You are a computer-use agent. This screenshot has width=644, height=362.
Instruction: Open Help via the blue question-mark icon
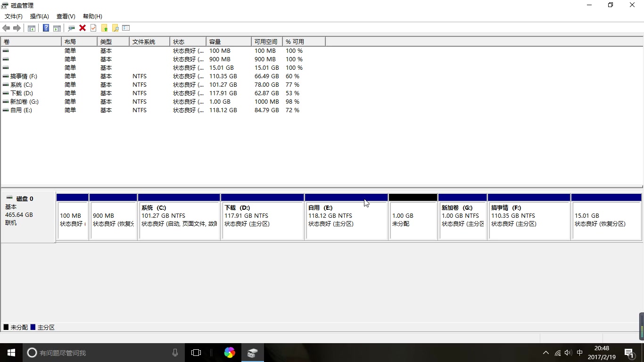46,28
